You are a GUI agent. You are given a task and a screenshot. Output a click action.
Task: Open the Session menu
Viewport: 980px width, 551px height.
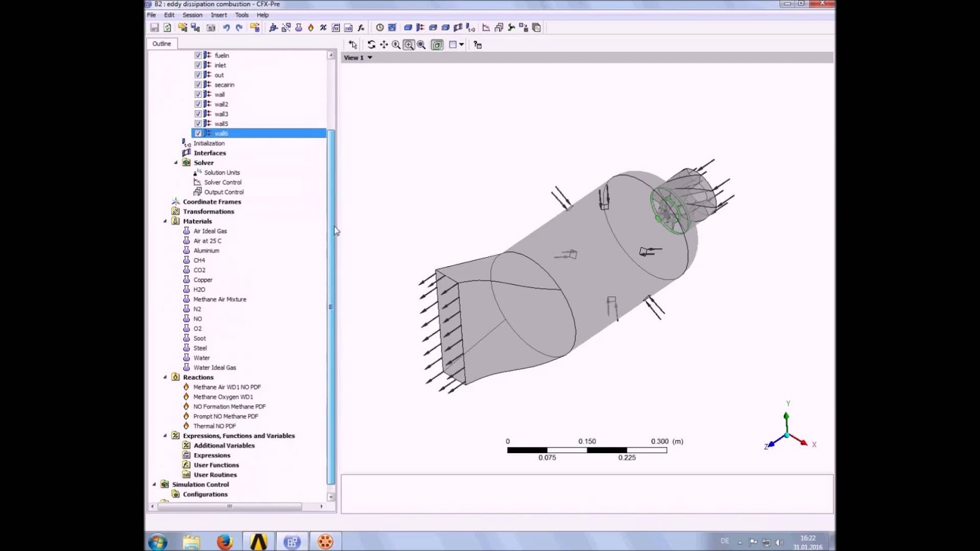[x=192, y=15]
